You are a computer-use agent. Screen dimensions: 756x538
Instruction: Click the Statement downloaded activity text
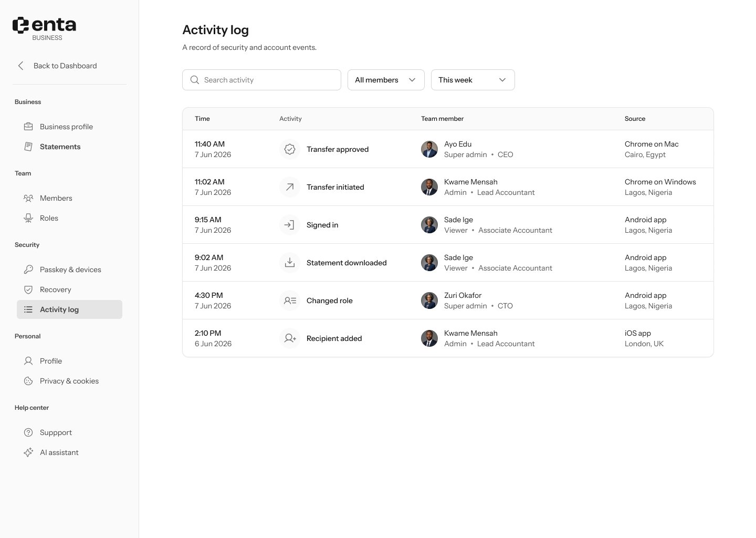coord(346,263)
